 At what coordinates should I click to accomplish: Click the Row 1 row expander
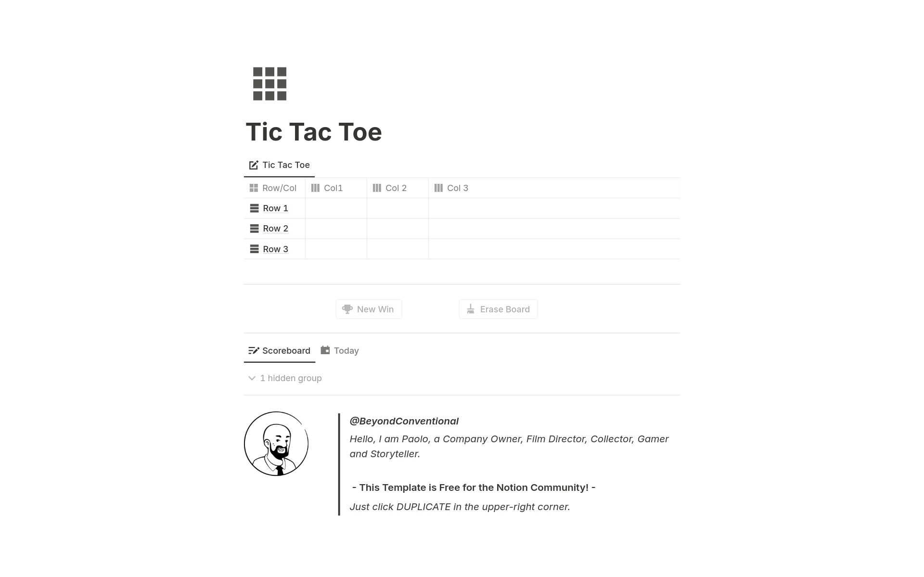tap(255, 208)
